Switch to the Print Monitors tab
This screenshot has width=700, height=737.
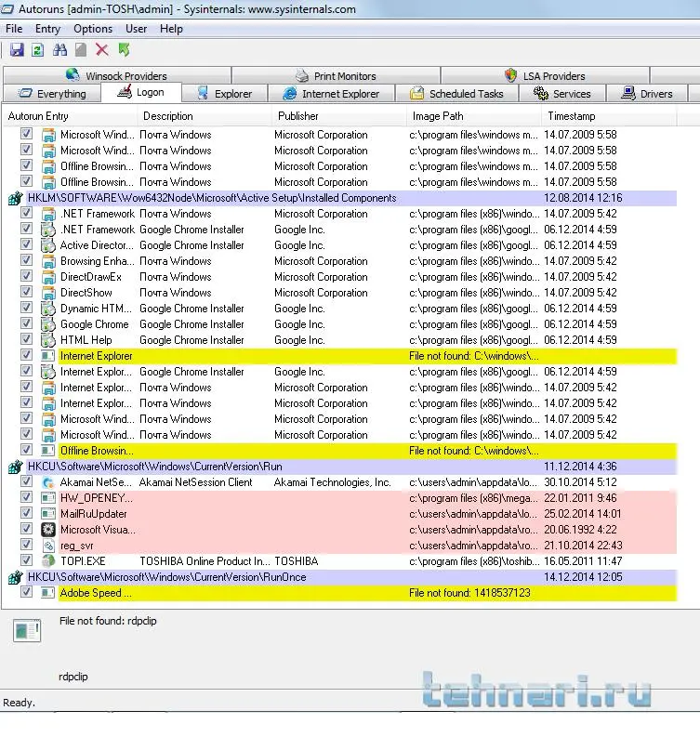point(337,75)
